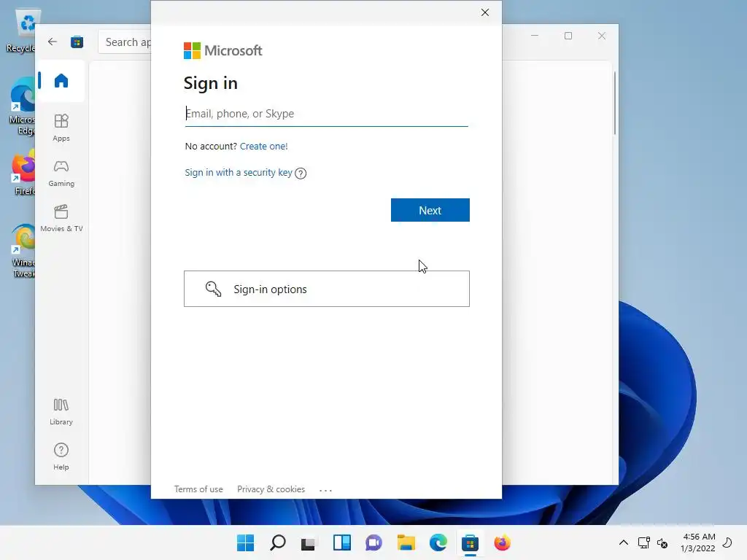The width and height of the screenshot is (747, 560).
Task: Launch Firefox from taskbar
Action: 502,542
